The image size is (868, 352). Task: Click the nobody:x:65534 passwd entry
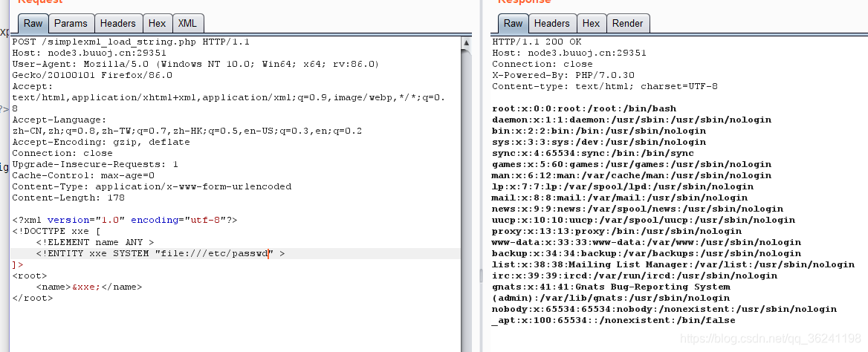point(664,309)
